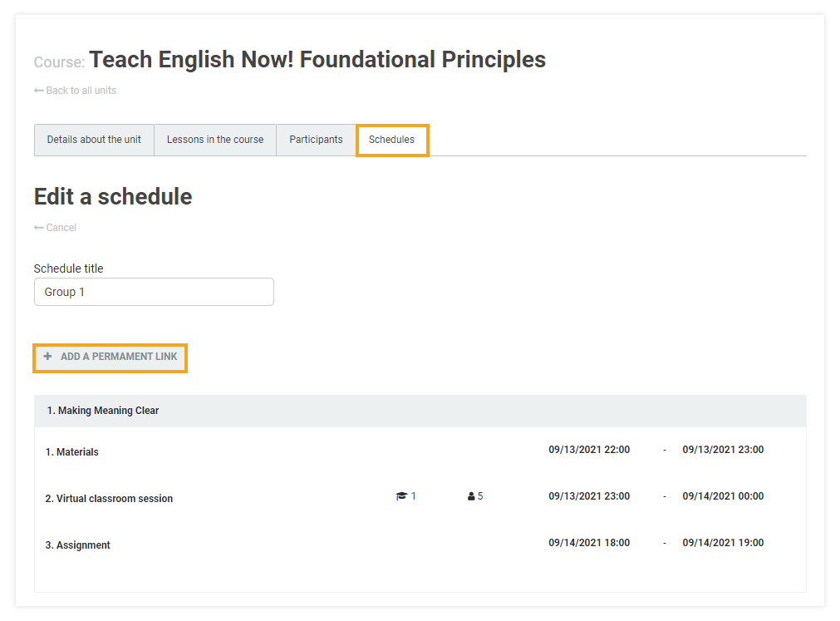Click the Making Meaning Clear section header
The height and width of the screenshot is (621, 840).
coord(420,411)
